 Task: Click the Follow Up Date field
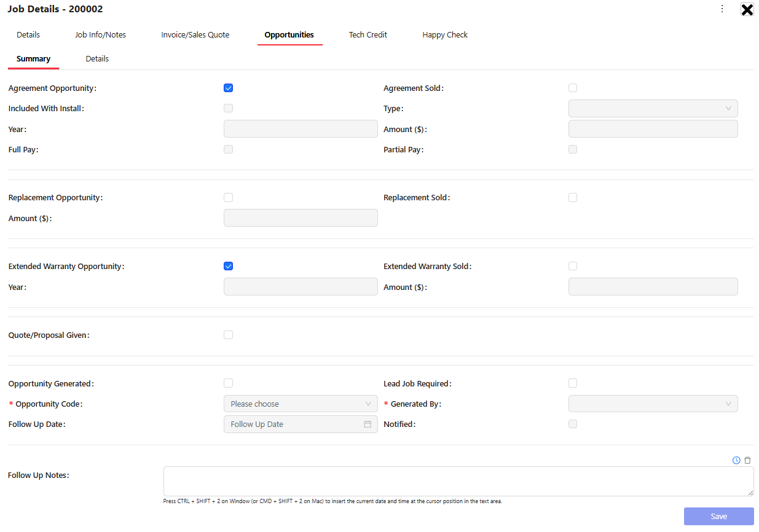(301, 424)
